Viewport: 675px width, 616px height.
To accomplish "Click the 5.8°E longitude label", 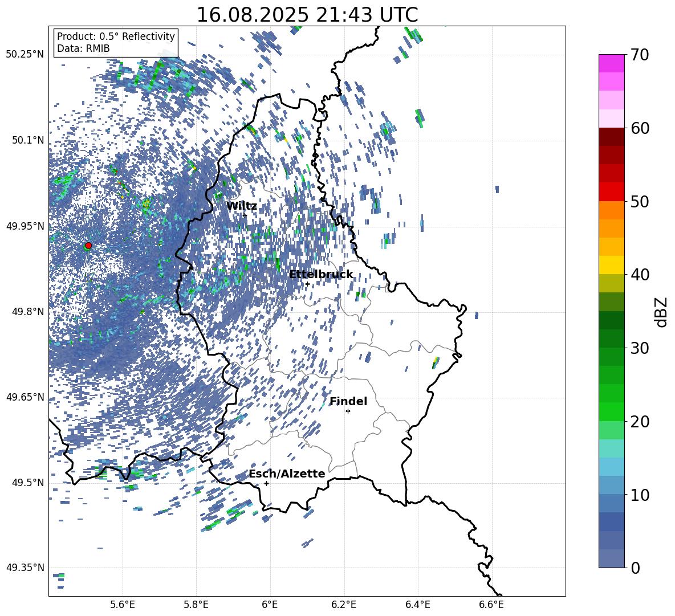I will point(196,605).
